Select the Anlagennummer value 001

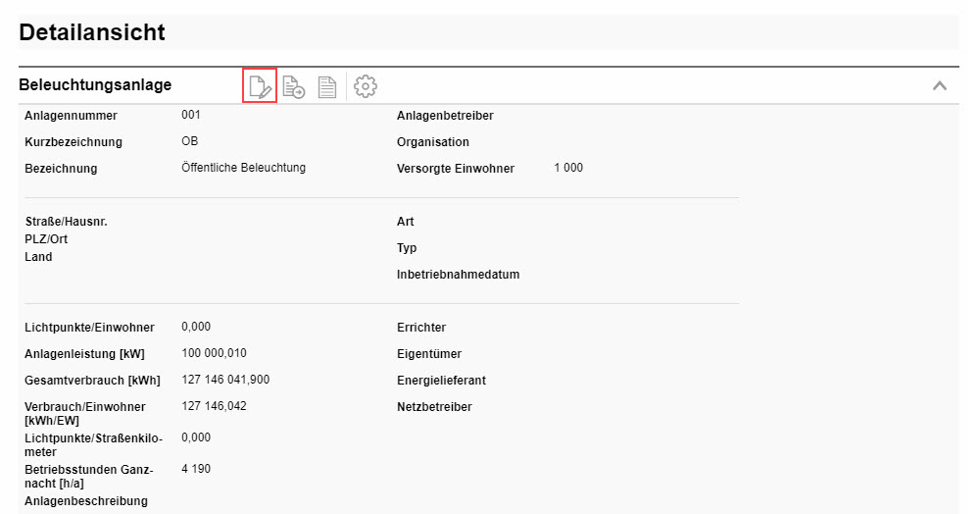pos(191,116)
